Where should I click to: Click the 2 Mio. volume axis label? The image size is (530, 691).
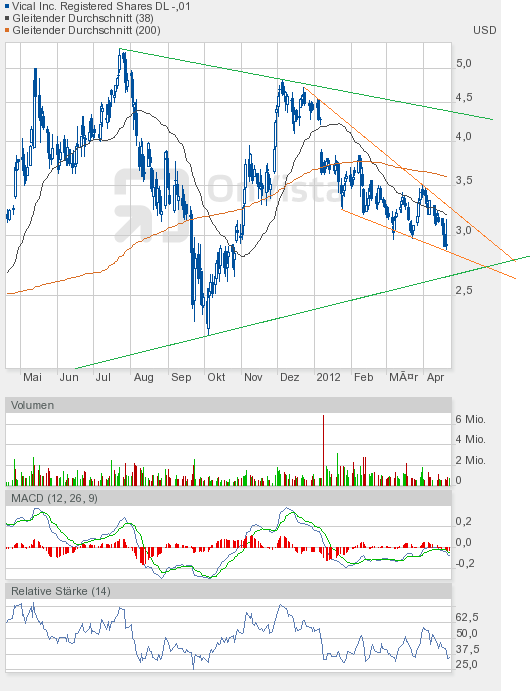[471, 461]
